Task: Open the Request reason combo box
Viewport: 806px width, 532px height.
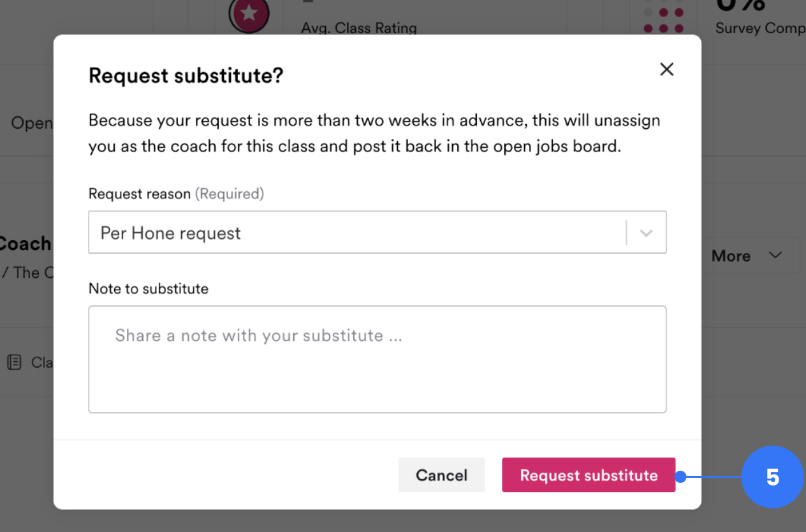Action: pyautogui.click(x=377, y=233)
